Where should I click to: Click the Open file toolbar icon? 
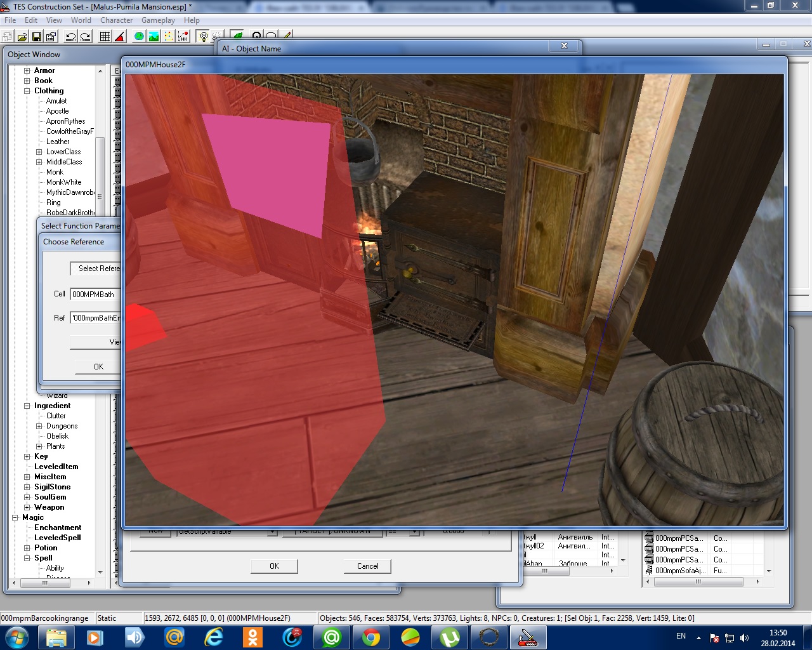(x=22, y=36)
